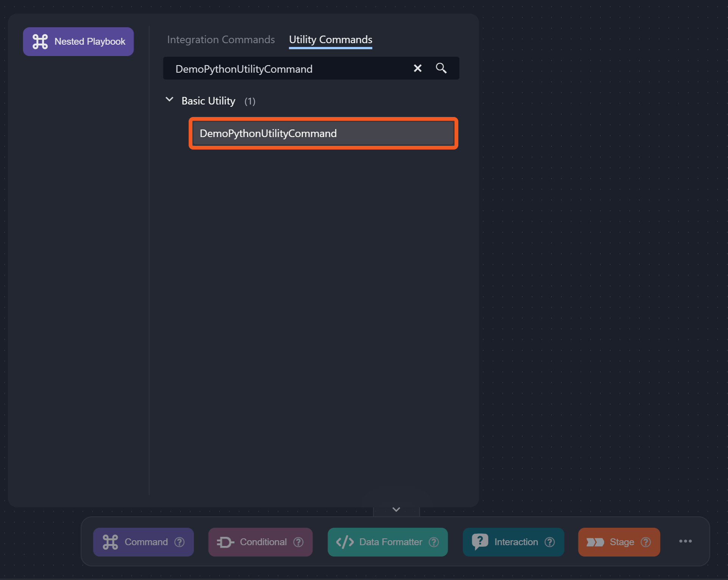Collapse the Basic Utility group chevron
The width and height of the screenshot is (728, 580).
169,100
